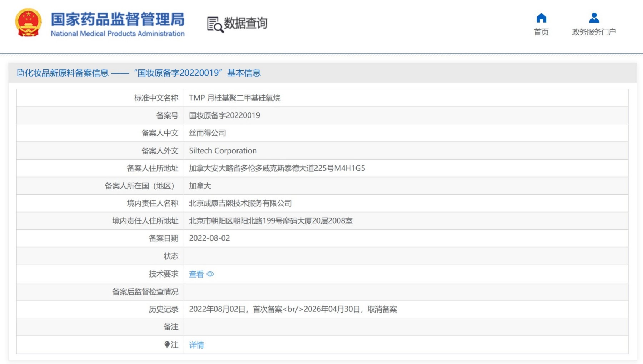Click the 政务服务门户 person icon
The height and width of the screenshot is (364, 643).
pyautogui.click(x=594, y=18)
